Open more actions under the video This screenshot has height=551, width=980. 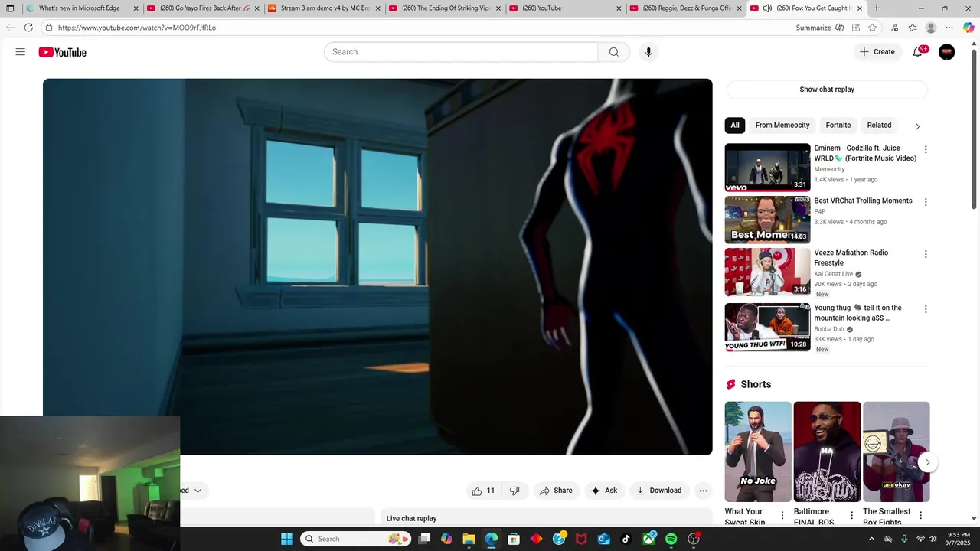[x=703, y=491]
